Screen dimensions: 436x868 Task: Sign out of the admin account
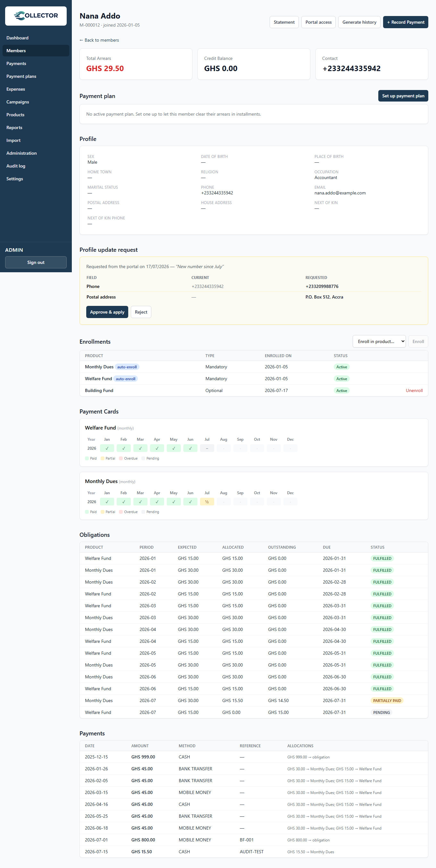36,263
